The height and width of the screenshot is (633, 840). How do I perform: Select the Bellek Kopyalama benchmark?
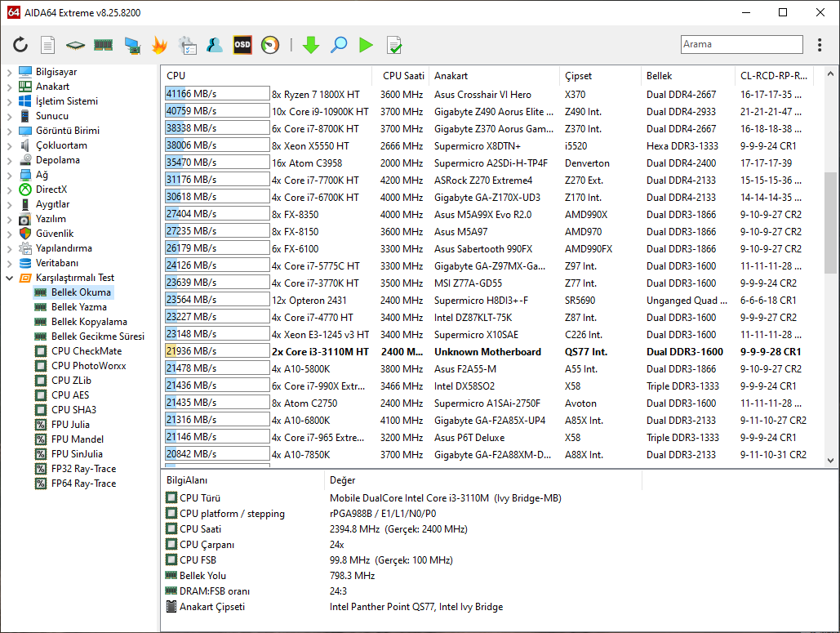(x=89, y=322)
